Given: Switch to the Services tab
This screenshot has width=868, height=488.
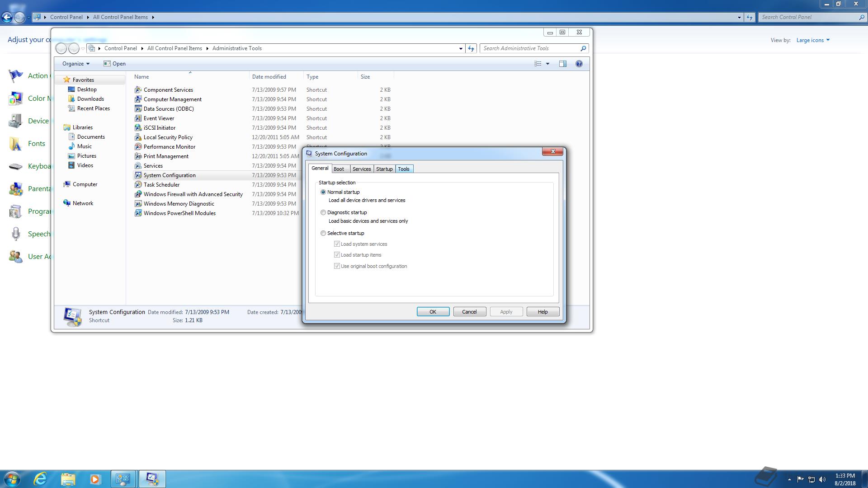Looking at the screenshot, I should click(362, 169).
